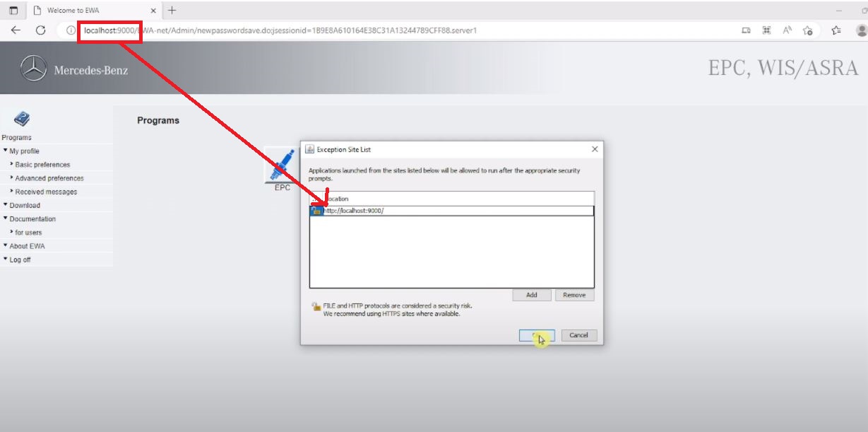868x432 pixels.
Task: Click the Mercedes-Benz star logo
Action: 33,69
